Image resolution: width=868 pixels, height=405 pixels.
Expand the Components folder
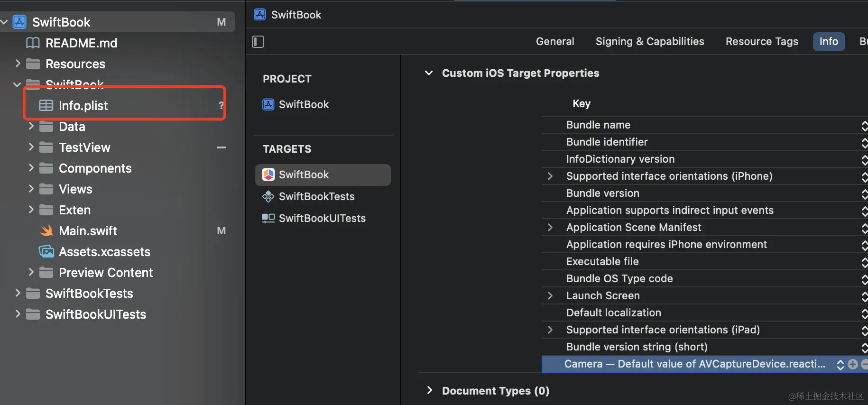coord(31,167)
